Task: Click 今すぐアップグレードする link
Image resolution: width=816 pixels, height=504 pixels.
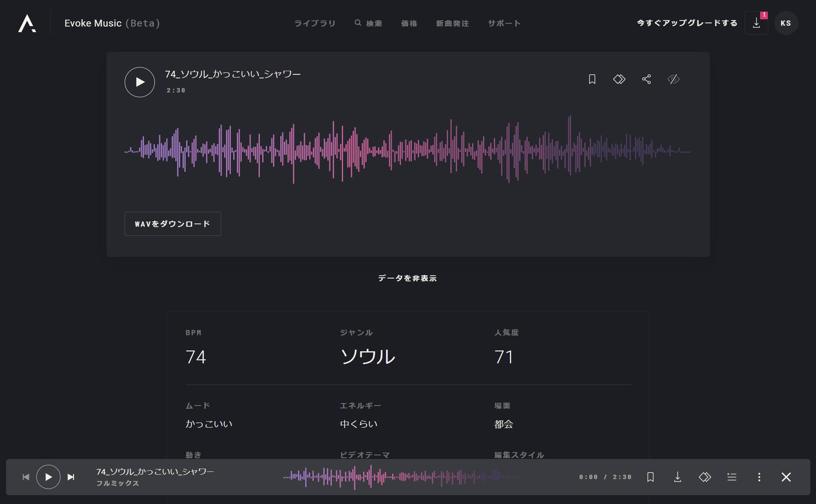Action: [687, 23]
